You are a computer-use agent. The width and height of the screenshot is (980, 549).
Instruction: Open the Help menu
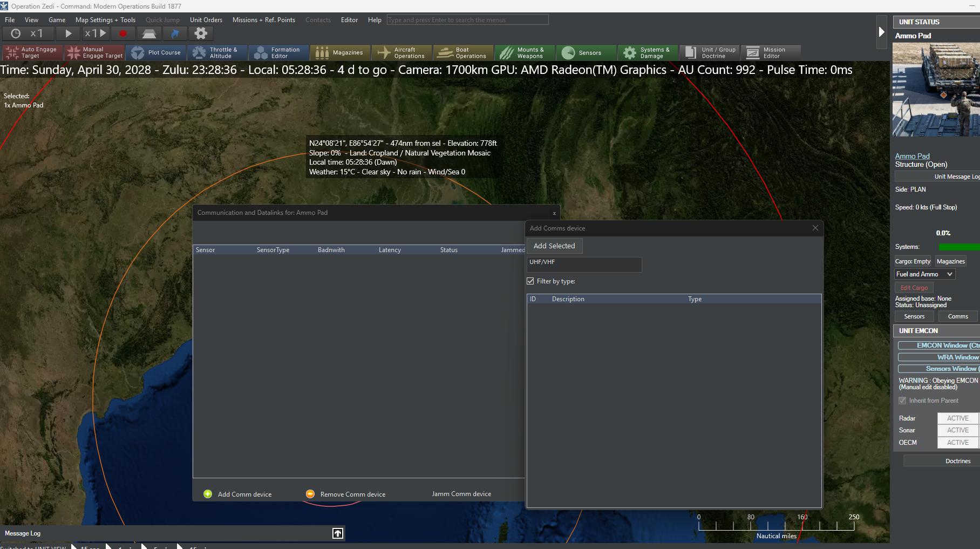pyautogui.click(x=375, y=20)
